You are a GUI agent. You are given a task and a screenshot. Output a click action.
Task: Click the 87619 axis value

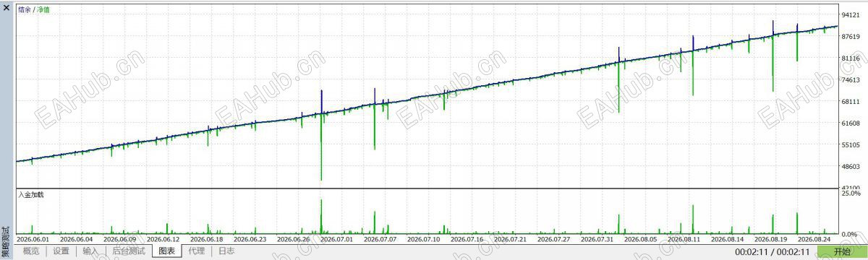point(851,36)
